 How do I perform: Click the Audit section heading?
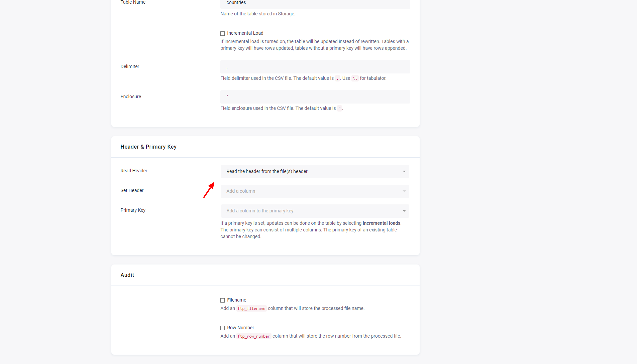pyautogui.click(x=127, y=275)
